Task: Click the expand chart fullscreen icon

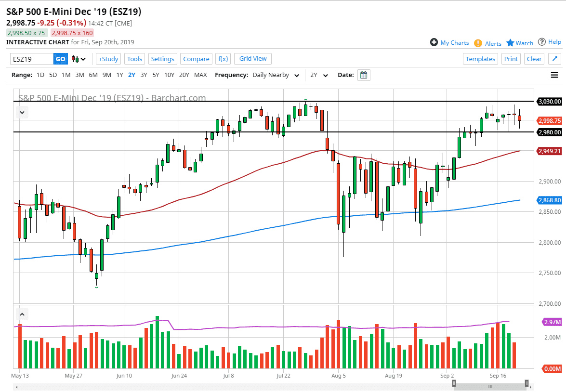Action: (555, 59)
